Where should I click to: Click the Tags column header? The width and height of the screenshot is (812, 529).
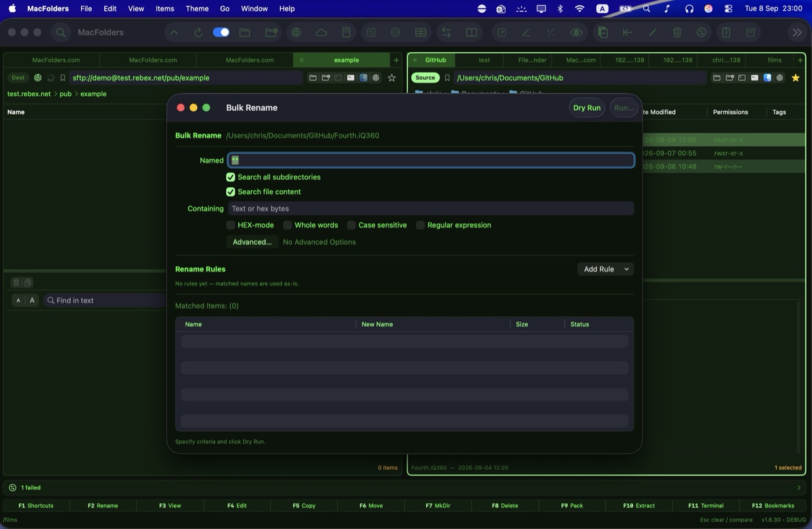tap(779, 112)
